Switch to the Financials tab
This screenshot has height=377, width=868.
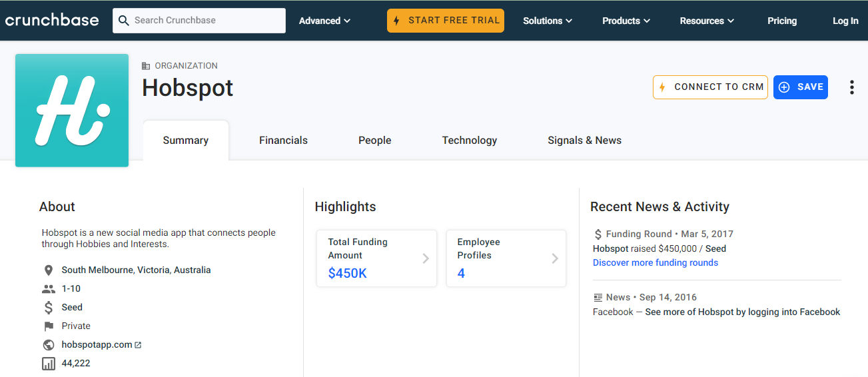click(283, 141)
